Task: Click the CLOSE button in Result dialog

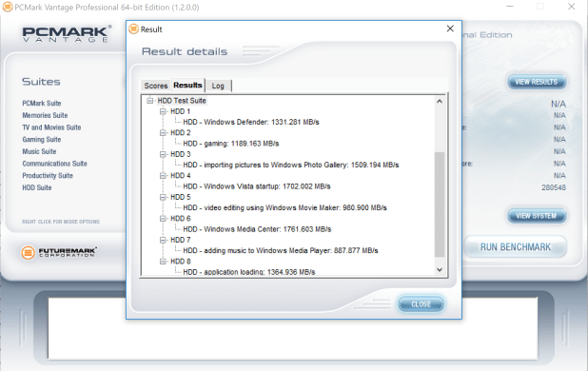Action: tap(421, 304)
